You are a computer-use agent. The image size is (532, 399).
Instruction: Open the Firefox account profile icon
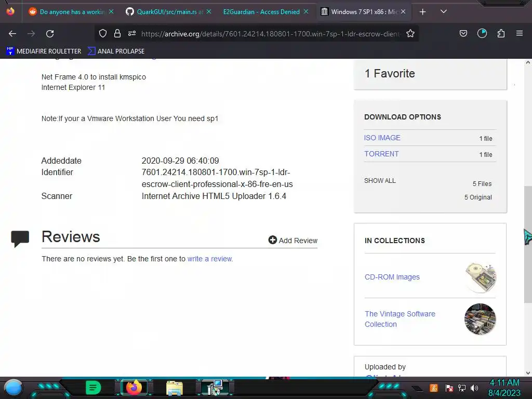[482, 33]
